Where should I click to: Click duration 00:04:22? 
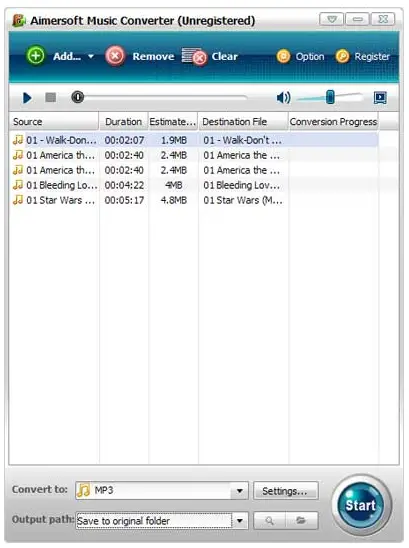tap(124, 185)
